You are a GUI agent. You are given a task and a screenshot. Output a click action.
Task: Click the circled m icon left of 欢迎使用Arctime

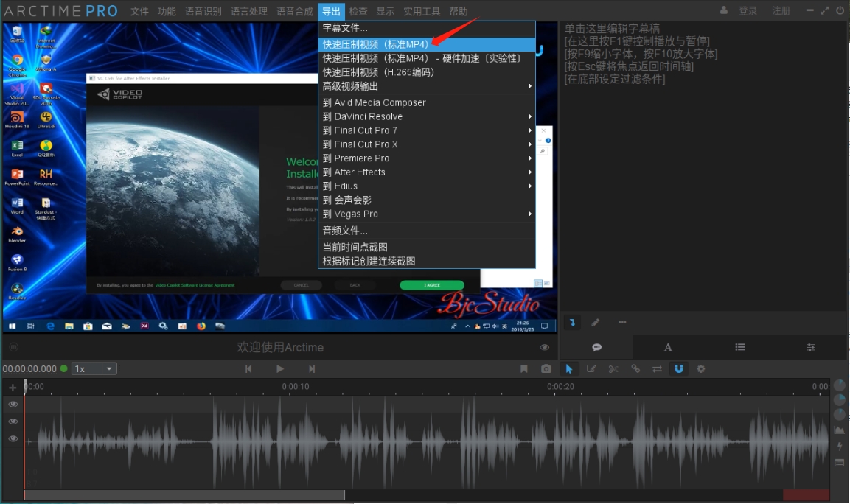pyautogui.click(x=13, y=347)
